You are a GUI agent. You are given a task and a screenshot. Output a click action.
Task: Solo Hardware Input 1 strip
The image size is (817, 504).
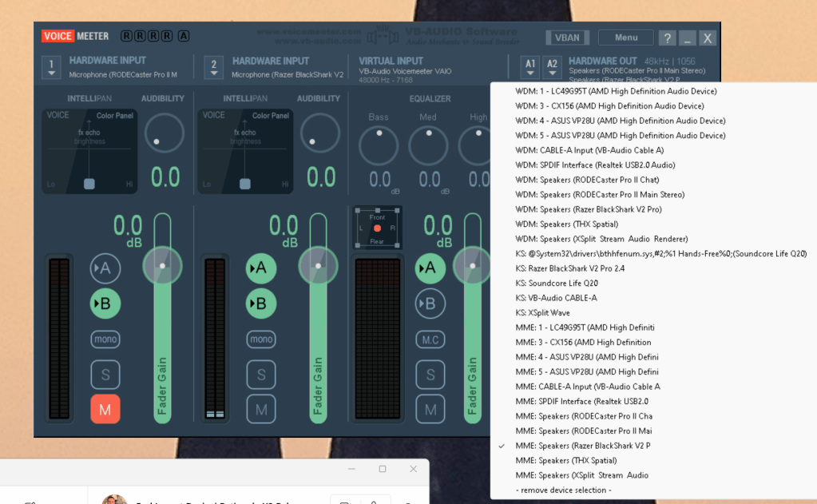[105, 375]
